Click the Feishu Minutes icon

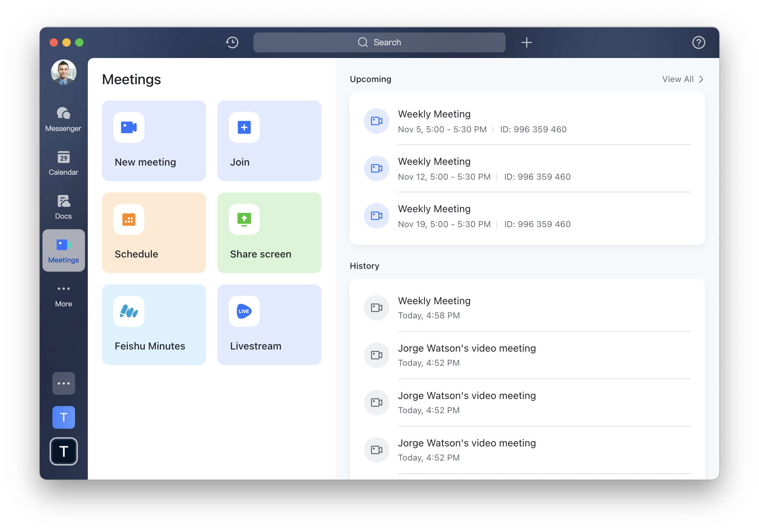(129, 311)
